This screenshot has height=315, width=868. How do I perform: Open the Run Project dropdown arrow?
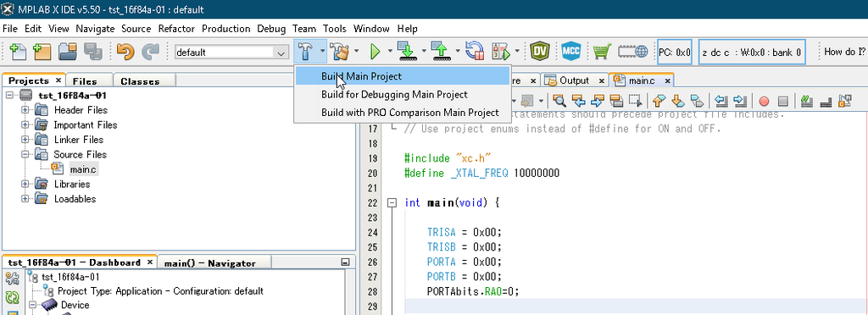(390, 52)
